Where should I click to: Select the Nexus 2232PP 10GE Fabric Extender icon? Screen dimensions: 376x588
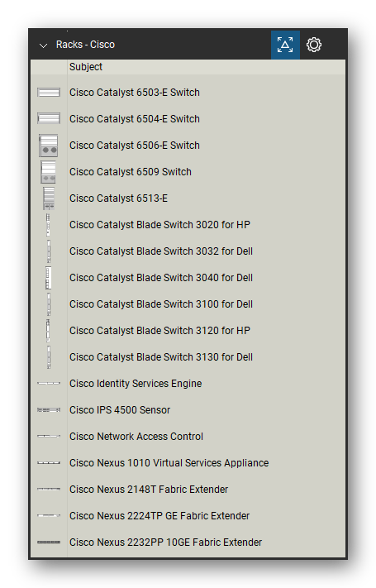tap(49, 542)
